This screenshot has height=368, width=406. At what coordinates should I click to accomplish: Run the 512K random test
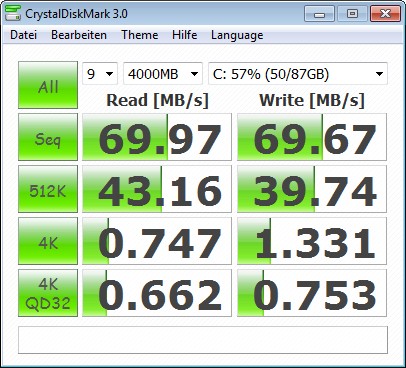coord(48,189)
